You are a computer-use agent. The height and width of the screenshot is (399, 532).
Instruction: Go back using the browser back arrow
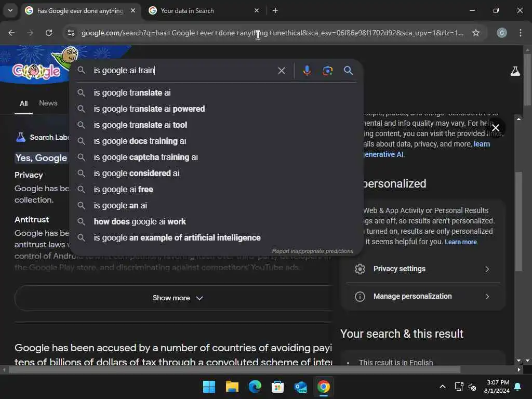pos(11,33)
